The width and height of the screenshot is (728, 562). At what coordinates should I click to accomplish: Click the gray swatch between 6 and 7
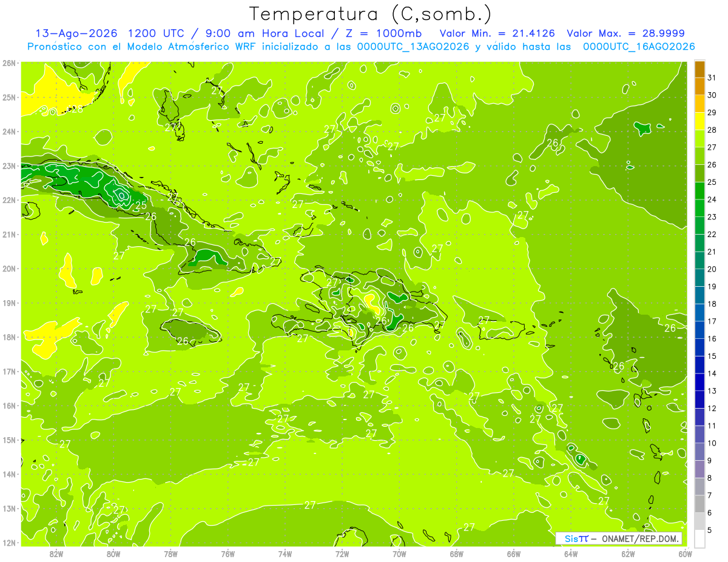tap(699, 504)
